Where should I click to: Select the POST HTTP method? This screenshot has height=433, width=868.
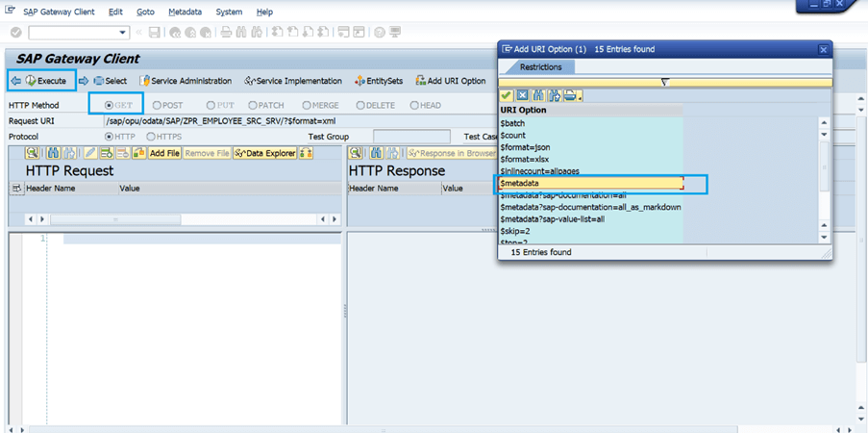point(157,105)
